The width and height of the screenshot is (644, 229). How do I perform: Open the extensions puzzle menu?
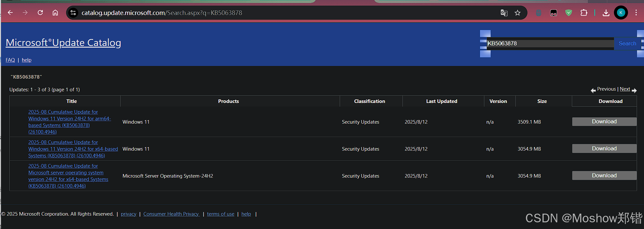pyautogui.click(x=584, y=13)
